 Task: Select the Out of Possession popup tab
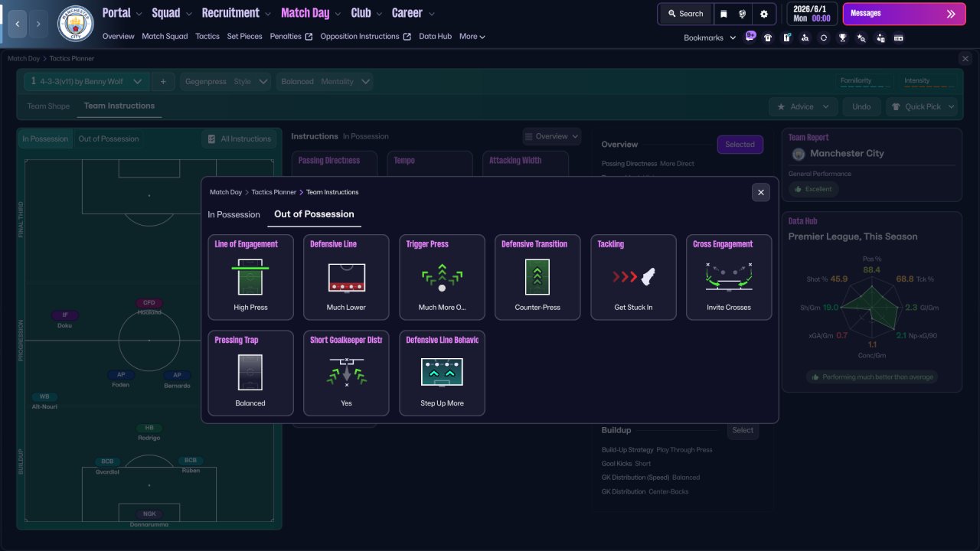(x=314, y=214)
